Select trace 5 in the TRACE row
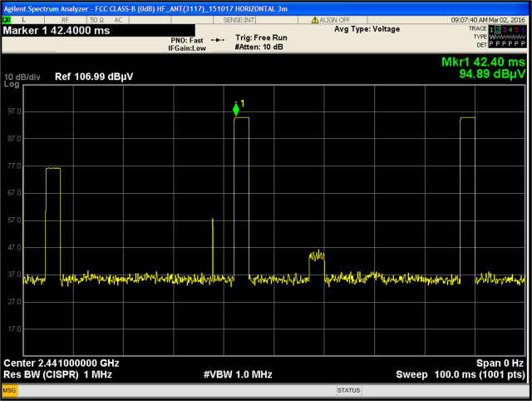Viewport: 532px width, 401px height. click(x=516, y=30)
